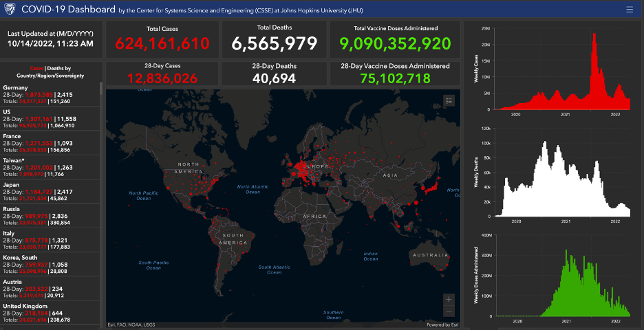Click the Powered by Esri attribution

(442, 324)
